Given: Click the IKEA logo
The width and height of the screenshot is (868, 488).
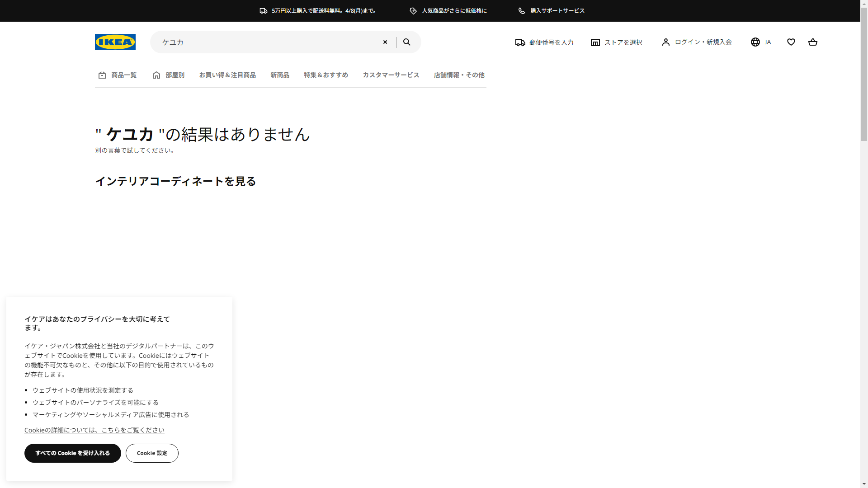Looking at the screenshot, I should [x=115, y=42].
